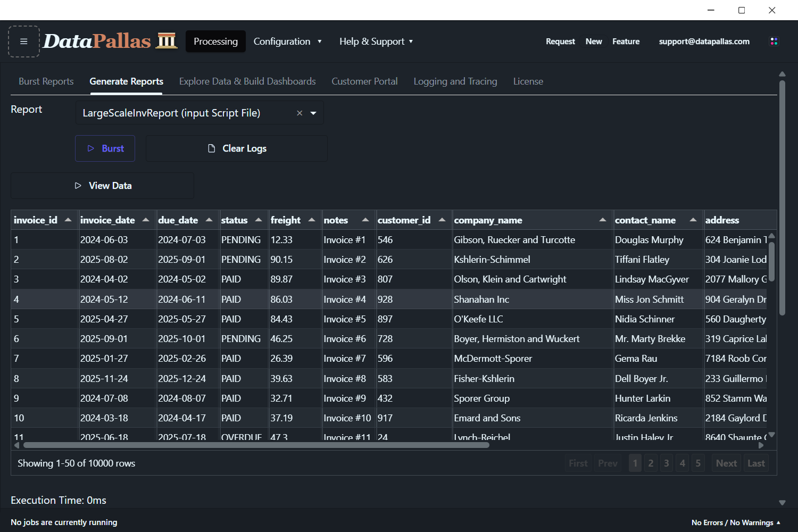Go to Next page of results
This screenshot has width=798, height=532.
[x=726, y=463]
